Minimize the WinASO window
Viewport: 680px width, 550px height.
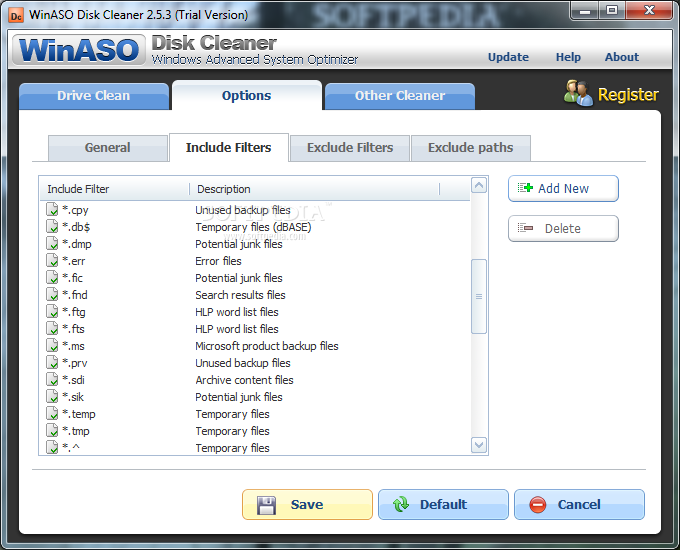[585, 11]
